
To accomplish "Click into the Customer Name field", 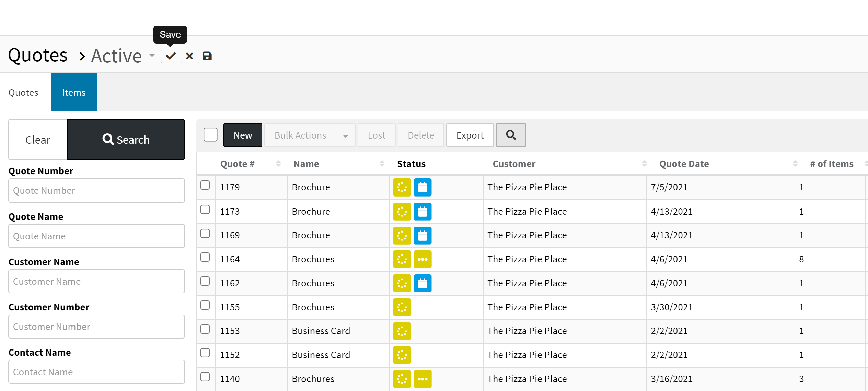I will [x=96, y=281].
